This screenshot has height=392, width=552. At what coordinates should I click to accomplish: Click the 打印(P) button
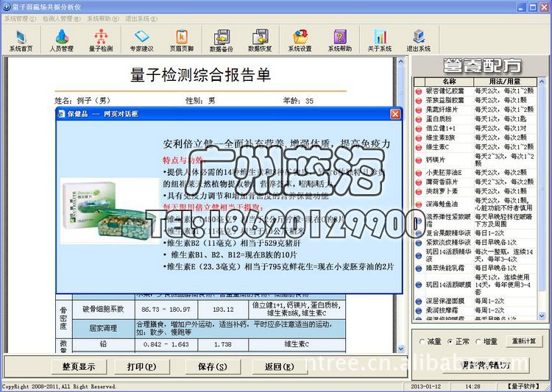(x=142, y=367)
